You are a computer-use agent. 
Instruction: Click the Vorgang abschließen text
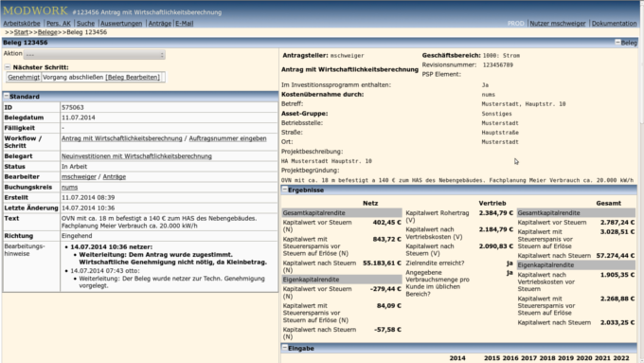pyautogui.click(x=73, y=77)
